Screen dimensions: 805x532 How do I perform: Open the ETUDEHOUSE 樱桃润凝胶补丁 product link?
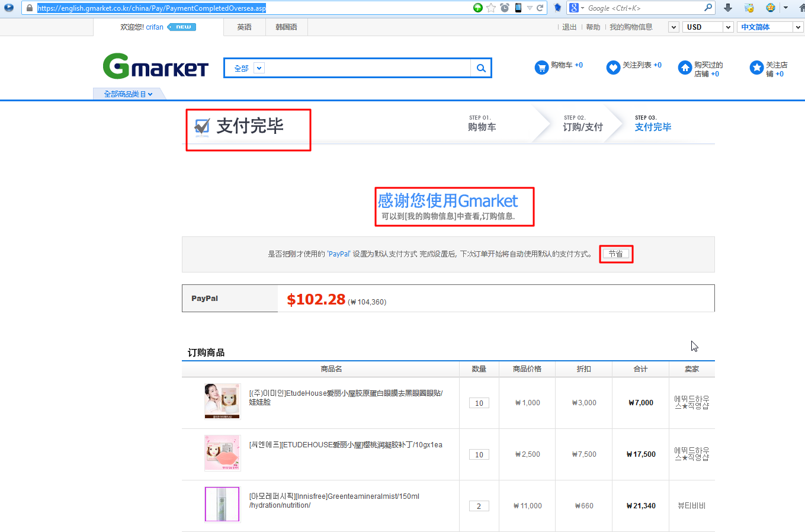346,445
